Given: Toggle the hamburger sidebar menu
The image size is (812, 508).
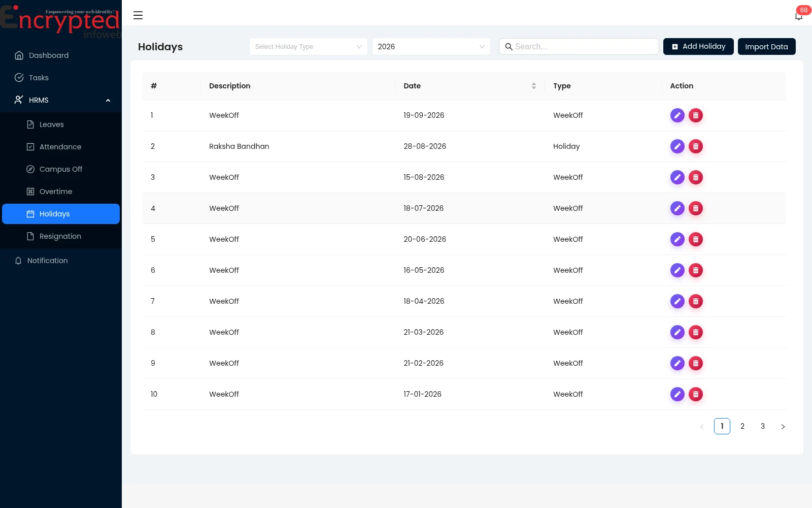Looking at the screenshot, I should 138,15.
